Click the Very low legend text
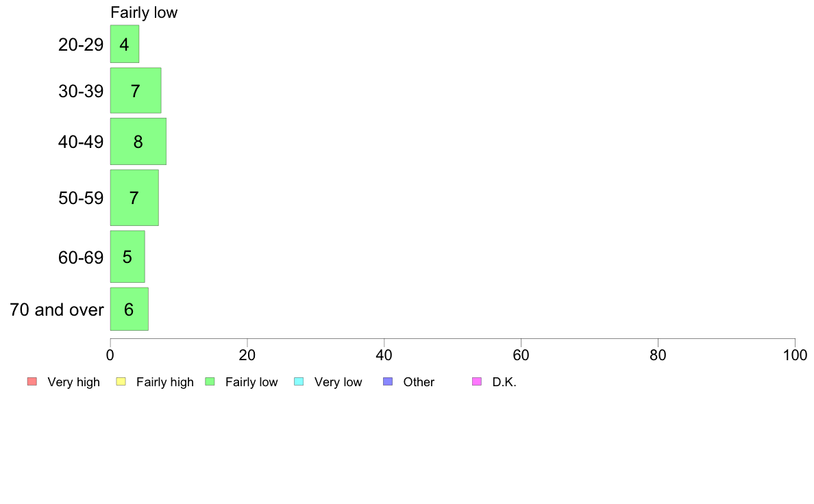Viewport: 814px width, 504px height. coord(338,382)
